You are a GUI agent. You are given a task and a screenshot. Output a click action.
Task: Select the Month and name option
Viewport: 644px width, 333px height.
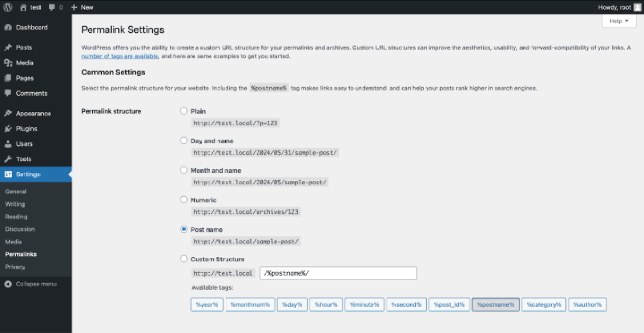click(x=184, y=170)
